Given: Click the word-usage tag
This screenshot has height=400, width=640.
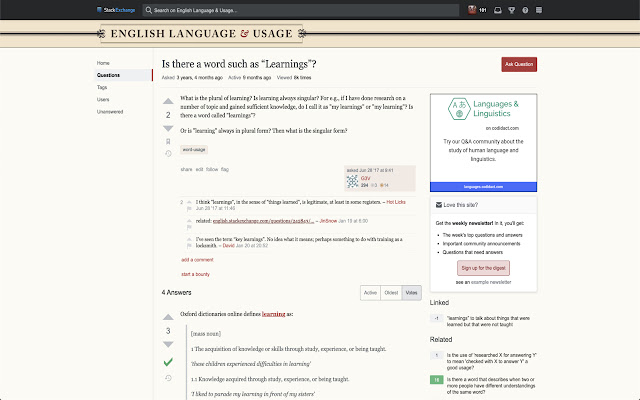Looking at the screenshot, I should click(x=194, y=150).
